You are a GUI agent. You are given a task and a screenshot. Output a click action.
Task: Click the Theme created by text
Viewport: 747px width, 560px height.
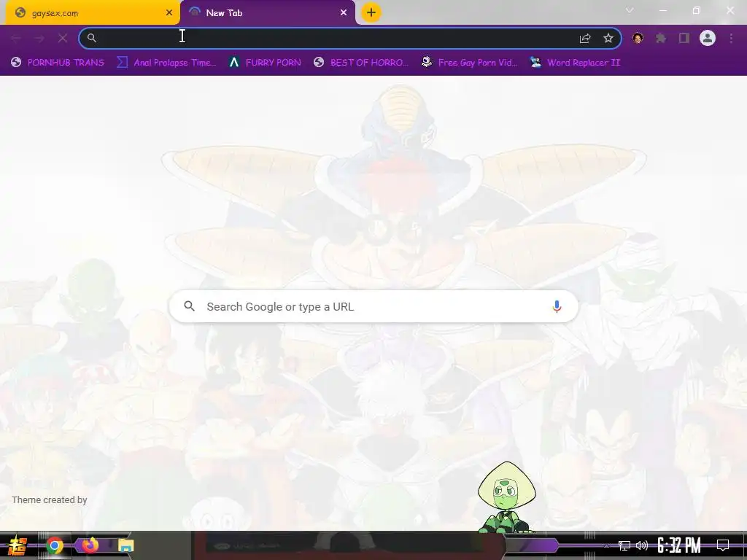(x=50, y=500)
